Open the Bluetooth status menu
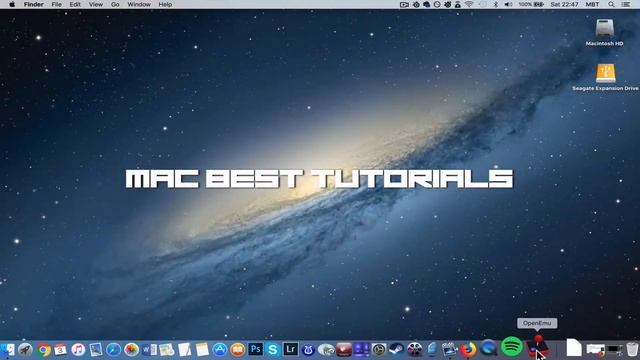Image resolution: width=640 pixels, height=360 pixels. 496,4
